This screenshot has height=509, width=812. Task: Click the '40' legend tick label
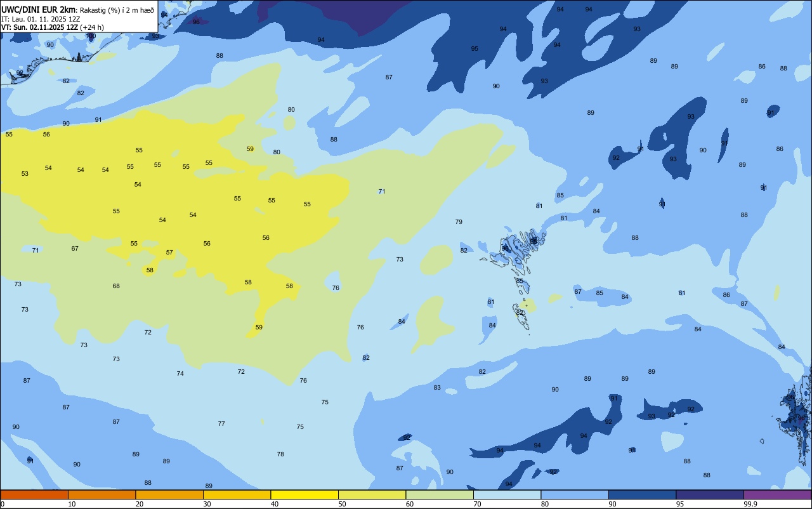[x=274, y=504]
